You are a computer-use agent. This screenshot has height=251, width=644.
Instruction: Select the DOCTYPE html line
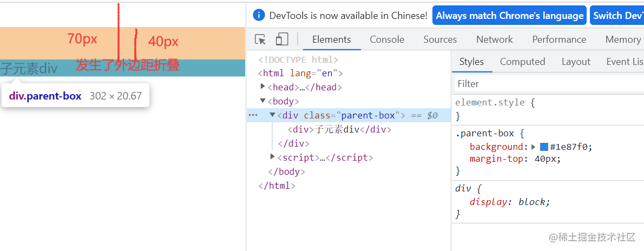pyautogui.click(x=298, y=60)
